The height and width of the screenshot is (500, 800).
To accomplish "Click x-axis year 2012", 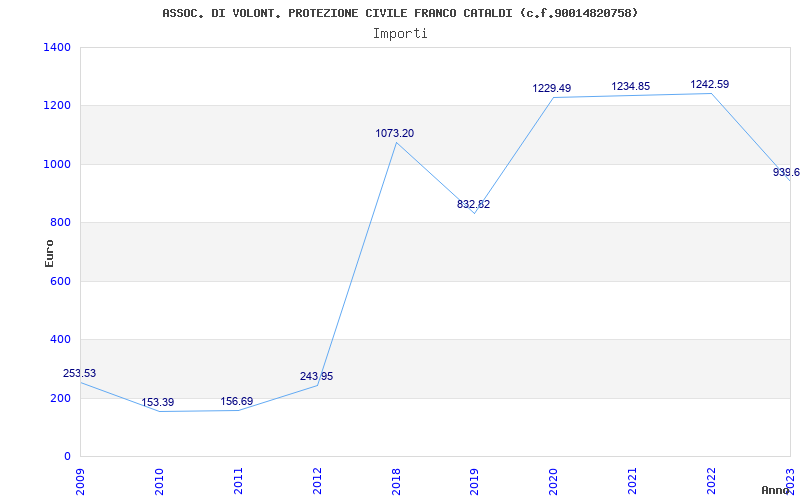I will point(317,481).
